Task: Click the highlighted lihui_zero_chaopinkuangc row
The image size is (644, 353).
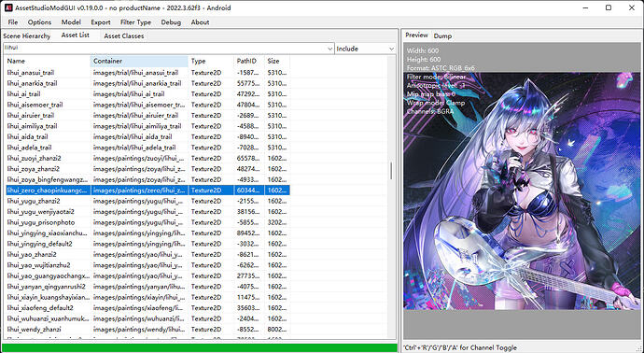Action: 147,191
